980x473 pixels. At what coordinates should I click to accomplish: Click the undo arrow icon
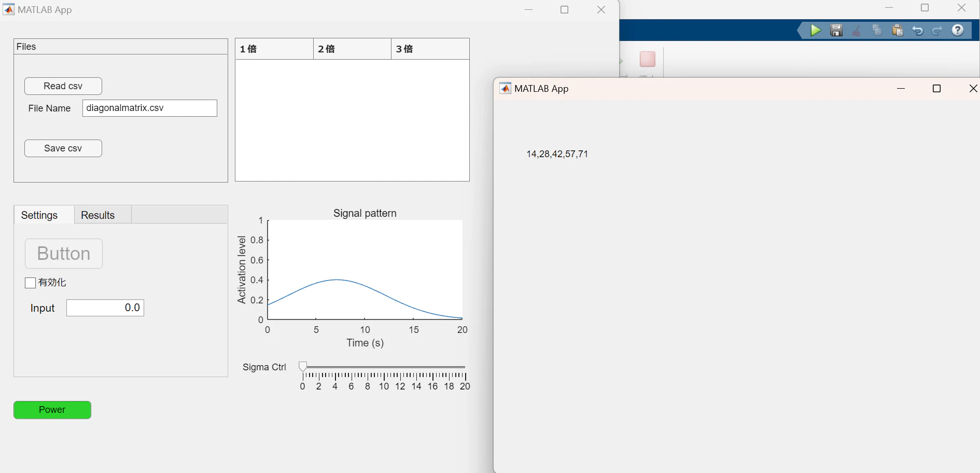(918, 31)
